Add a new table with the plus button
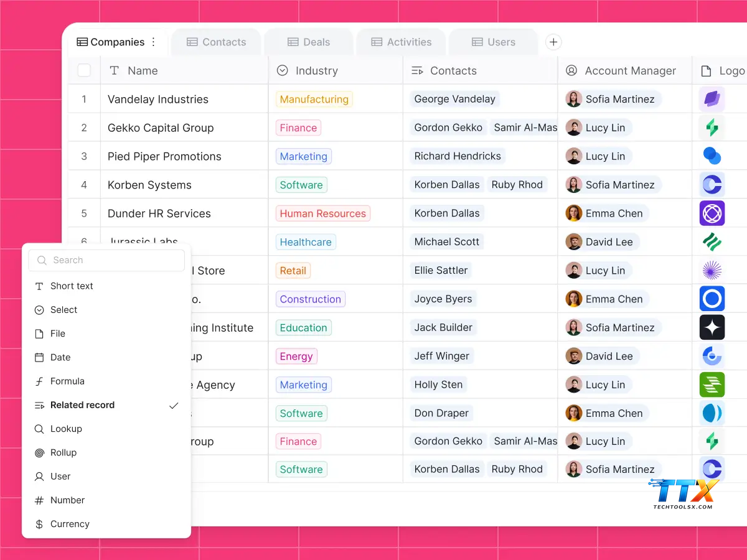Screen dimensions: 747x560 click(x=553, y=42)
